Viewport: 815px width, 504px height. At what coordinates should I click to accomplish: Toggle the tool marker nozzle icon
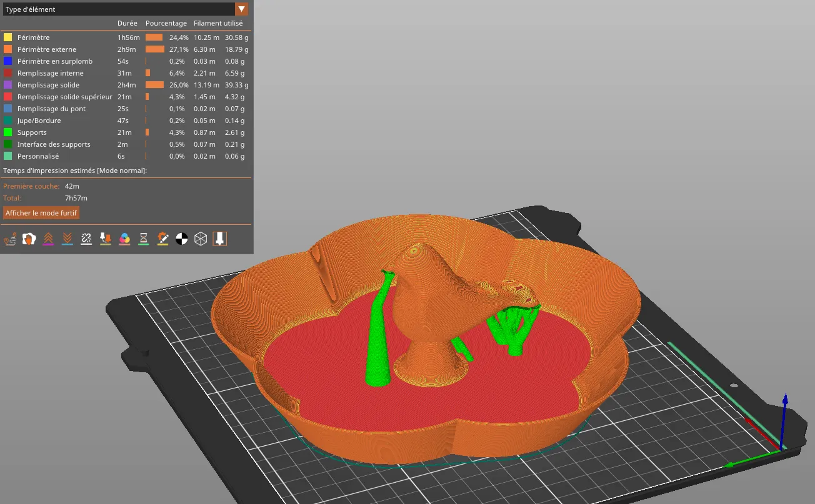click(x=219, y=239)
